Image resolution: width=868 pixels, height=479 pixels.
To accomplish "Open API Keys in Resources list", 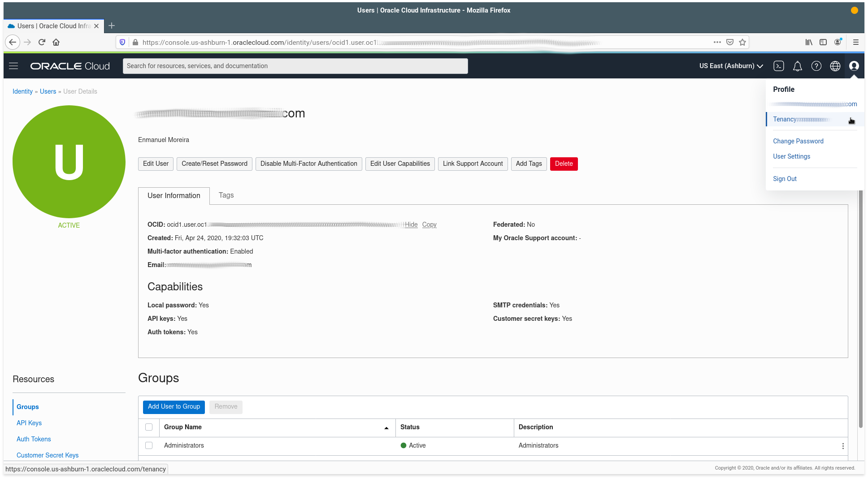I will point(29,423).
